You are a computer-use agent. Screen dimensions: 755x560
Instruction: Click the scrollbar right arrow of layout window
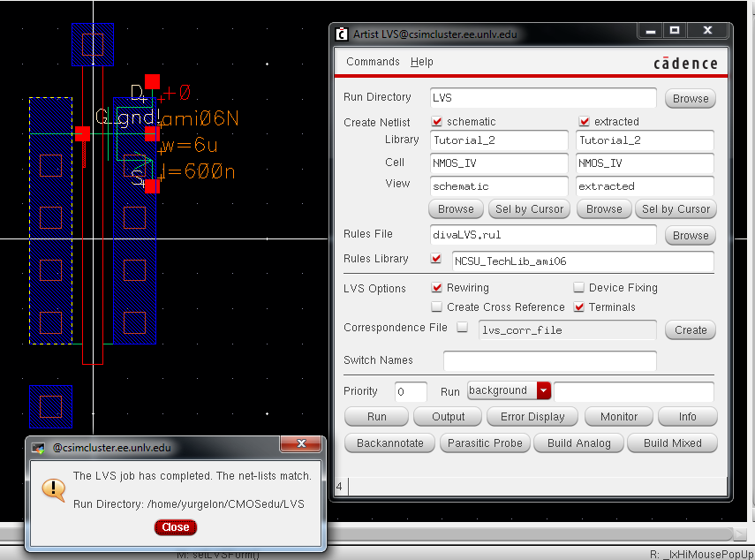(740, 534)
